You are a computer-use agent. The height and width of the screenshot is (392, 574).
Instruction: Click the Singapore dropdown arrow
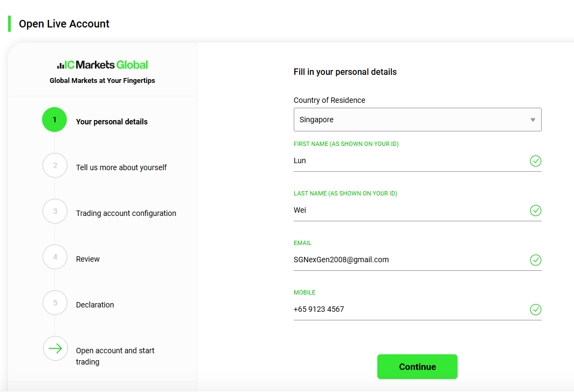533,120
